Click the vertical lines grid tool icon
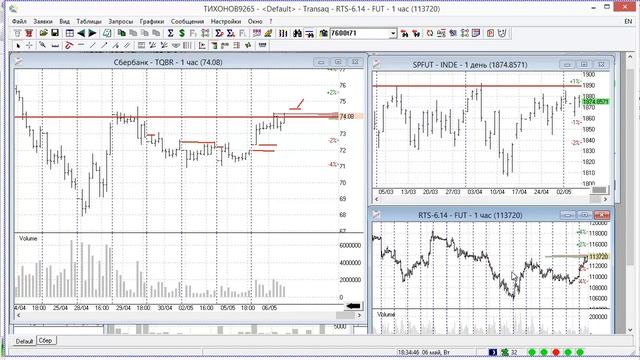Image resolution: width=640 pixels, height=360 pixels. (x=187, y=45)
